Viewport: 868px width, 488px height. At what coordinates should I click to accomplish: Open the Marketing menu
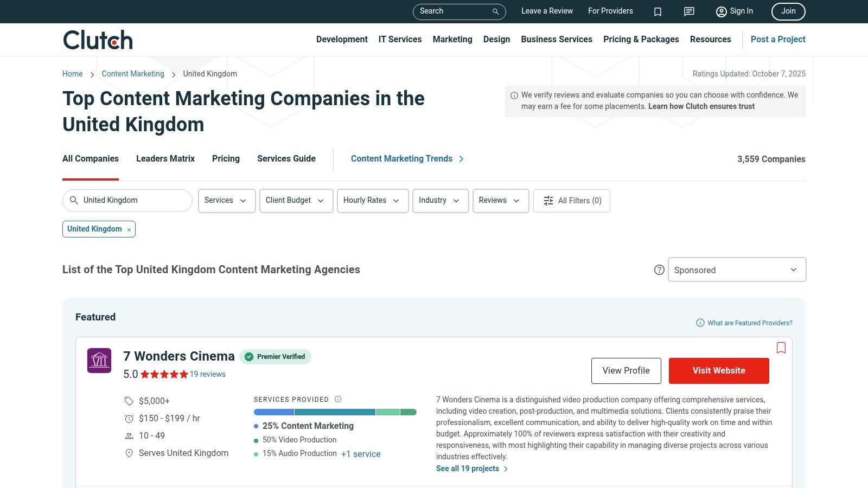pyautogui.click(x=452, y=40)
